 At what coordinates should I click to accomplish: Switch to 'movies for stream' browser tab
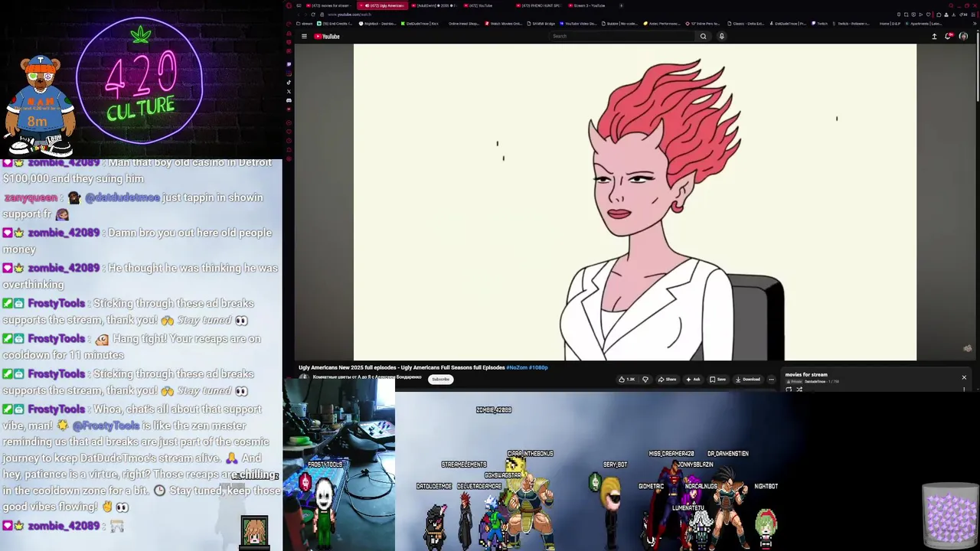(x=328, y=5)
